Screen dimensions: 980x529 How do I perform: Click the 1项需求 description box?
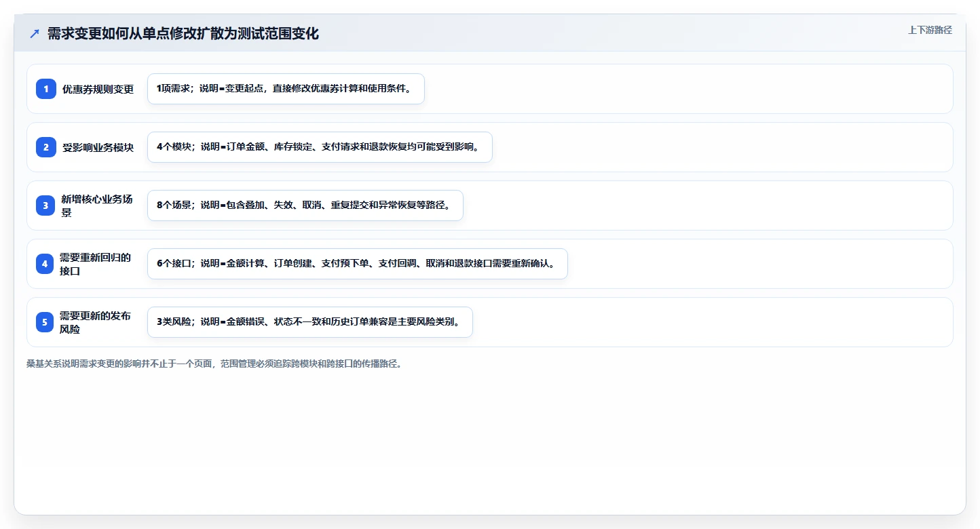pyautogui.click(x=286, y=89)
